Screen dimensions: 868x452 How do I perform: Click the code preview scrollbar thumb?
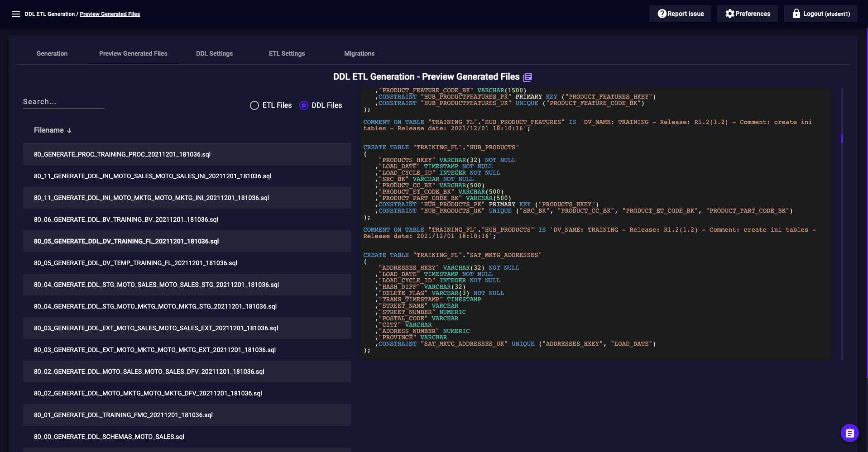tap(842, 138)
